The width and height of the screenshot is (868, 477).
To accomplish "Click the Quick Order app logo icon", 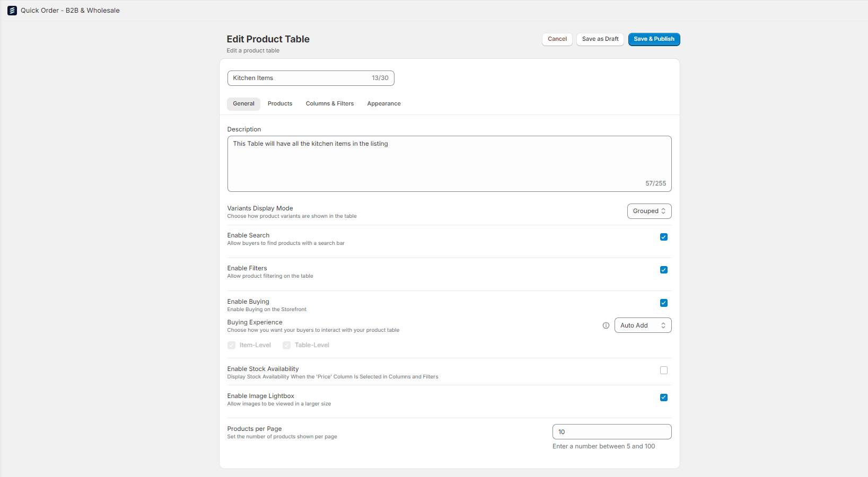I will tap(12, 11).
